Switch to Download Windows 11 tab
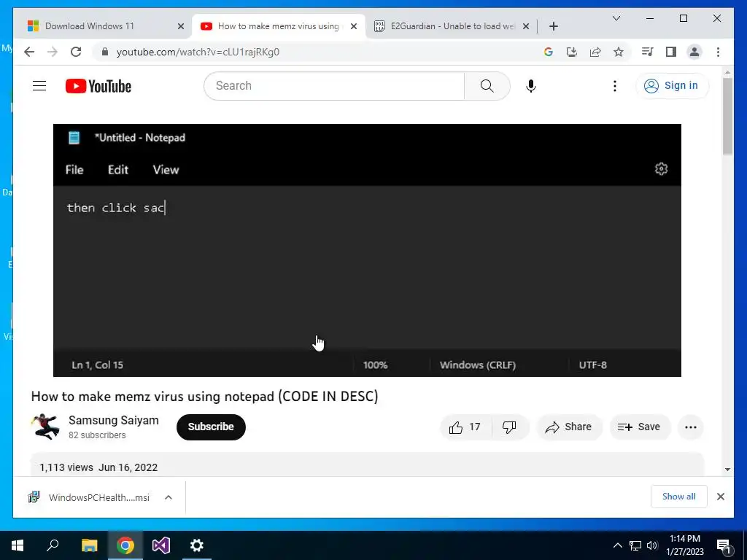 pos(102,26)
